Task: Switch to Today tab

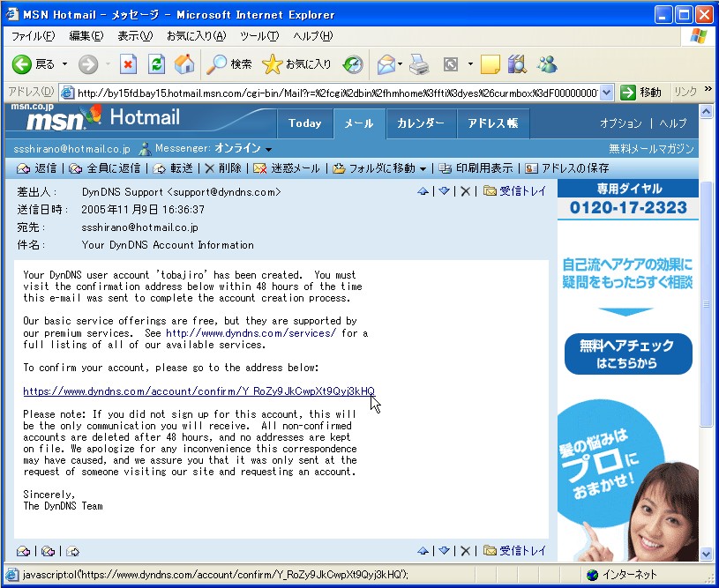Action: click(x=305, y=123)
